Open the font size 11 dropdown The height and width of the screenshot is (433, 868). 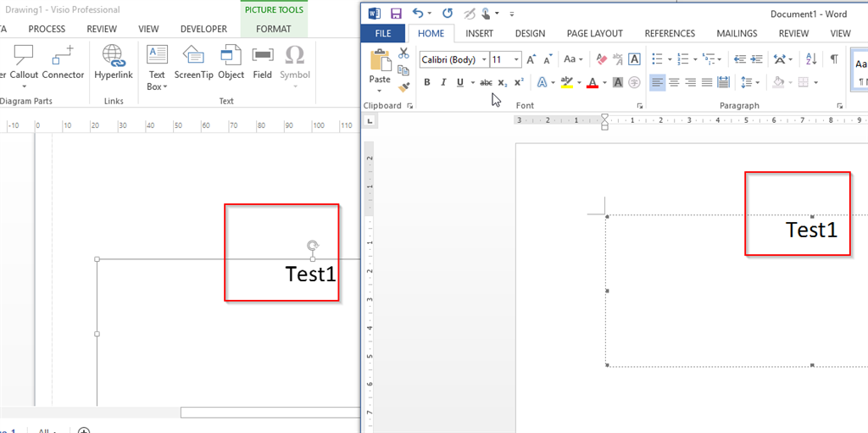[x=517, y=59]
